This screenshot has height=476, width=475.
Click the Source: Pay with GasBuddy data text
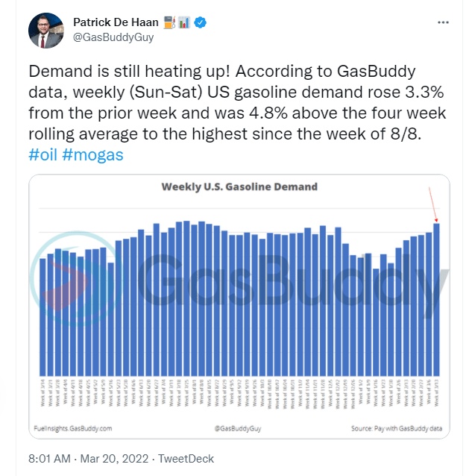point(395,428)
